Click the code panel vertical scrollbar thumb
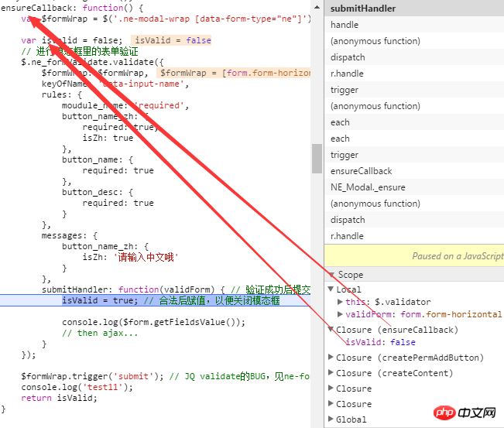The width and height of the screenshot is (504, 428). tap(317, 159)
